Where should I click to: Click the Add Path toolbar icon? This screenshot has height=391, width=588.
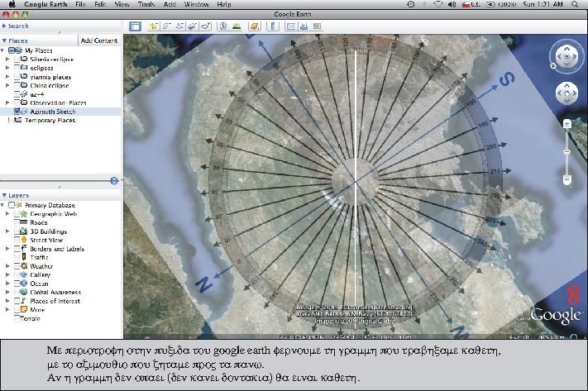pyautogui.click(x=179, y=26)
